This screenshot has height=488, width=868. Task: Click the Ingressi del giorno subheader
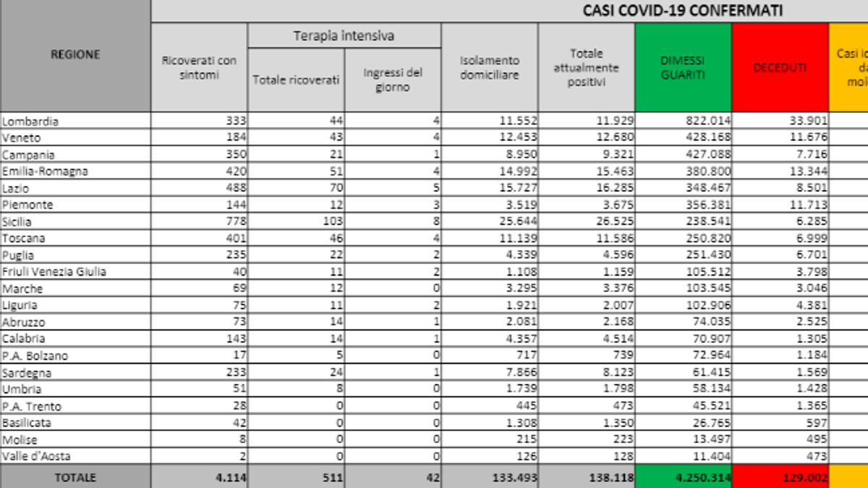[x=392, y=80]
